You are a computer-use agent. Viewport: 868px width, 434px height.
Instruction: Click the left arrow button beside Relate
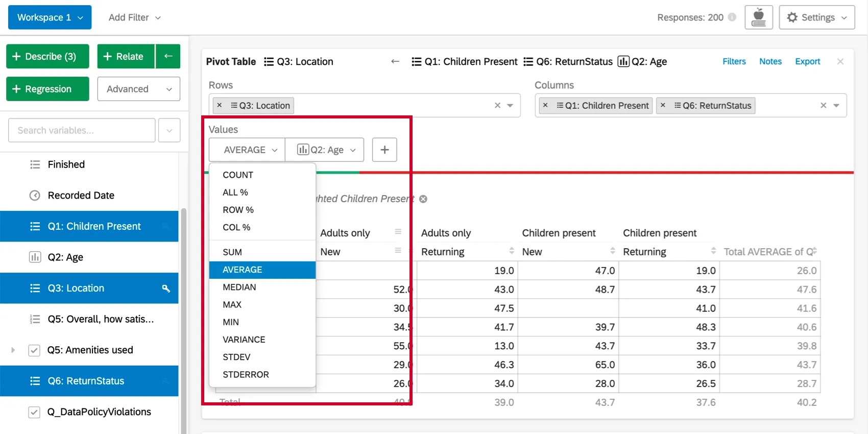[168, 56]
